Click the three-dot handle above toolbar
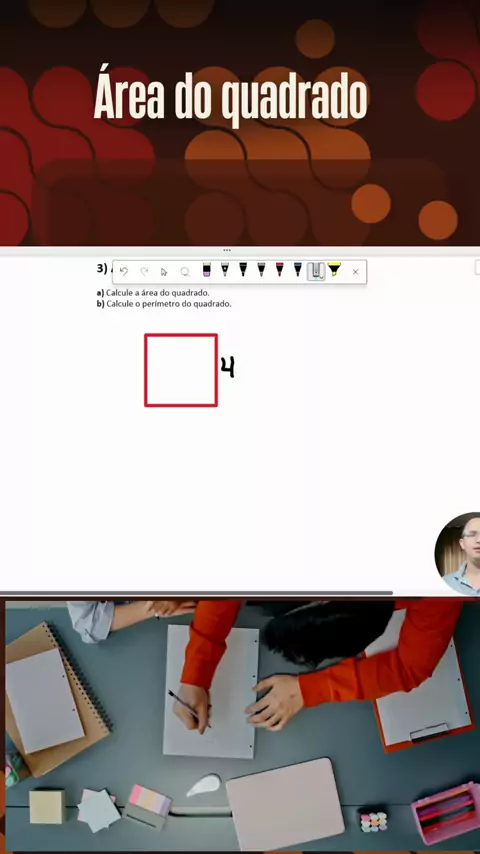Viewport: 480px width, 854px height. (x=227, y=251)
